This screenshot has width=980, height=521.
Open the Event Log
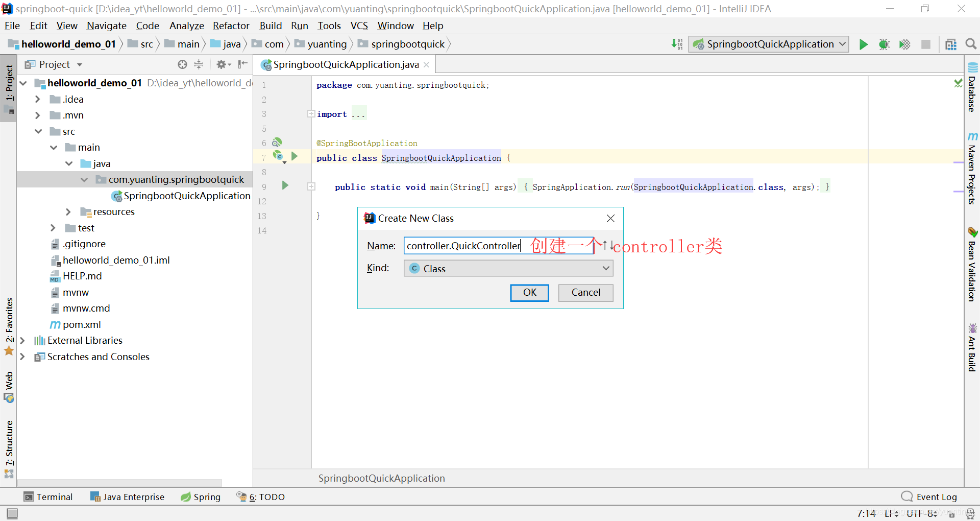tap(929, 497)
